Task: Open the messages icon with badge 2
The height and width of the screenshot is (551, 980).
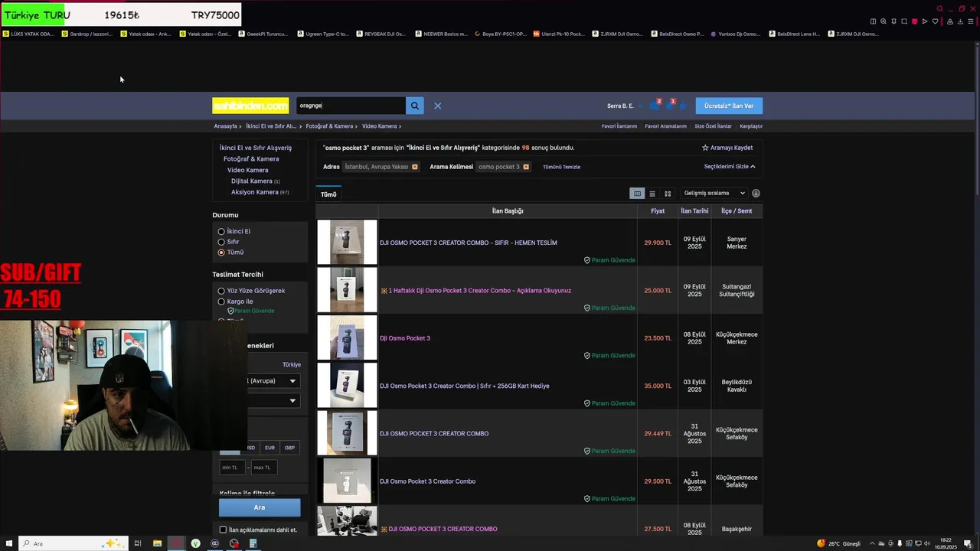Action: (x=655, y=106)
